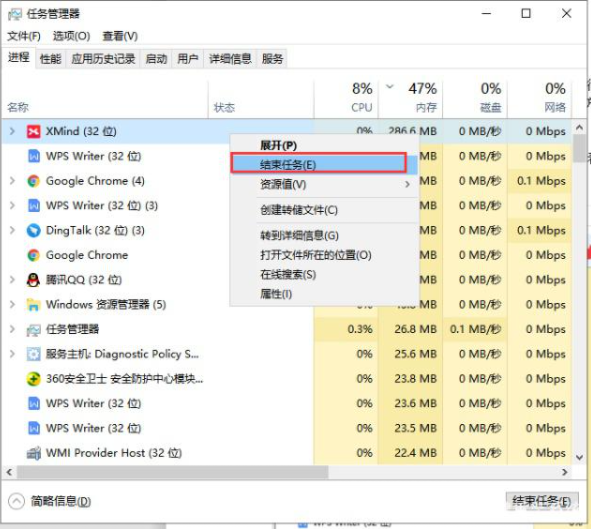The image size is (591, 529).
Task: Expand the XMind (32 位) process group
Action: click(12, 131)
